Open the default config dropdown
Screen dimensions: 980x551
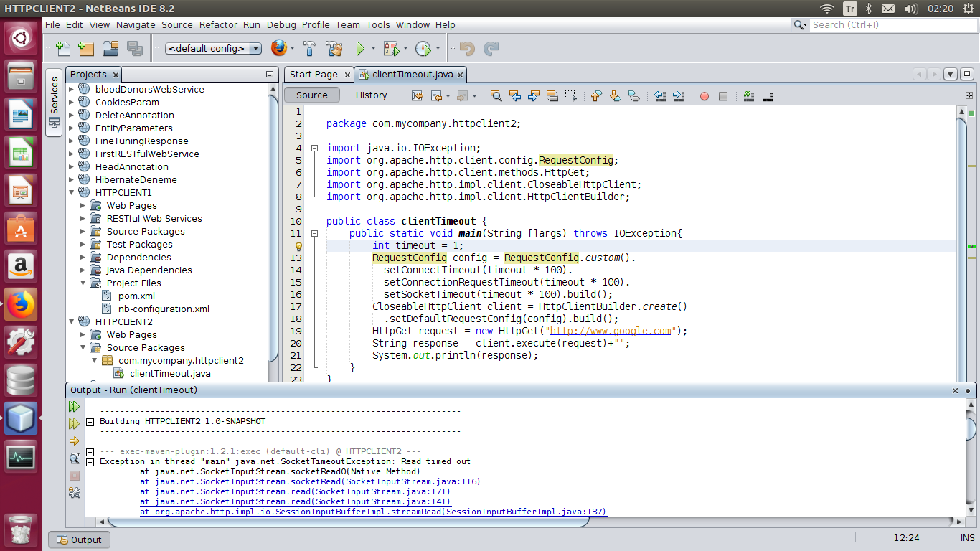point(255,49)
